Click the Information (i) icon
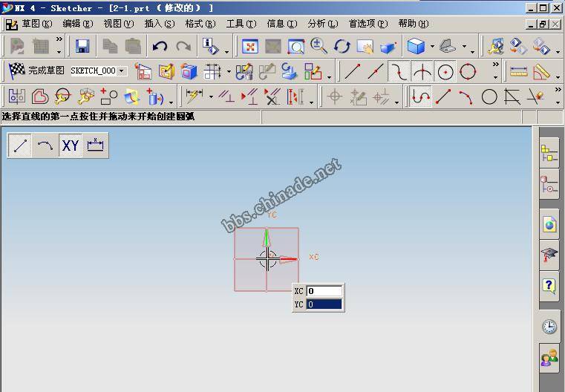 click(210, 46)
